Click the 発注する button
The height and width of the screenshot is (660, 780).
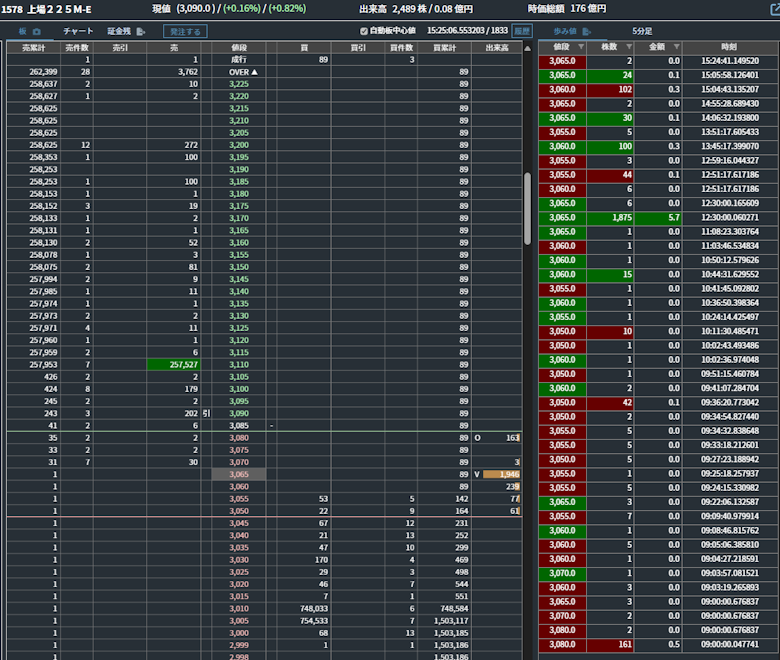pyautogui.click(x=185, y=31)
